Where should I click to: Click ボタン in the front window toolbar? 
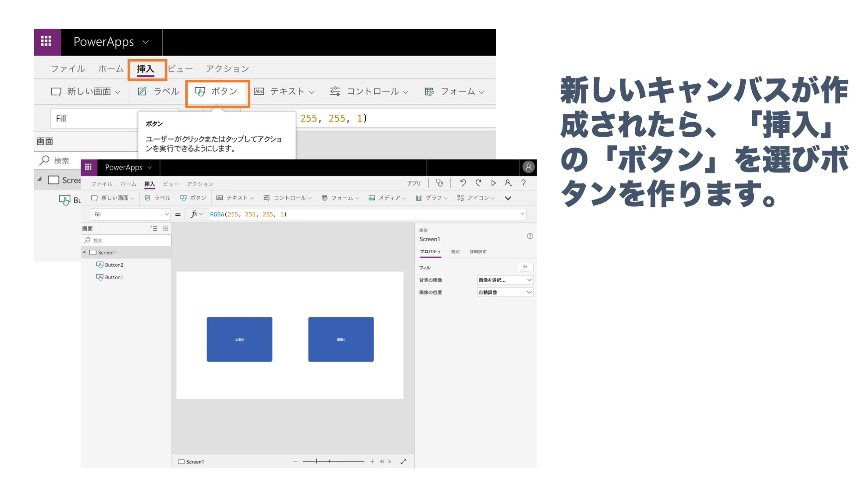coord(193,198)
